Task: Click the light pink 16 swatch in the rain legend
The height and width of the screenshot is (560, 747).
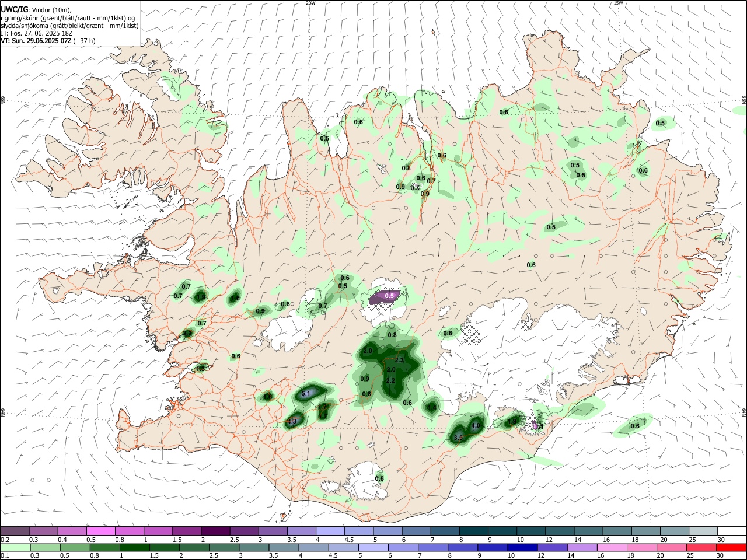Action: point(611,547)
